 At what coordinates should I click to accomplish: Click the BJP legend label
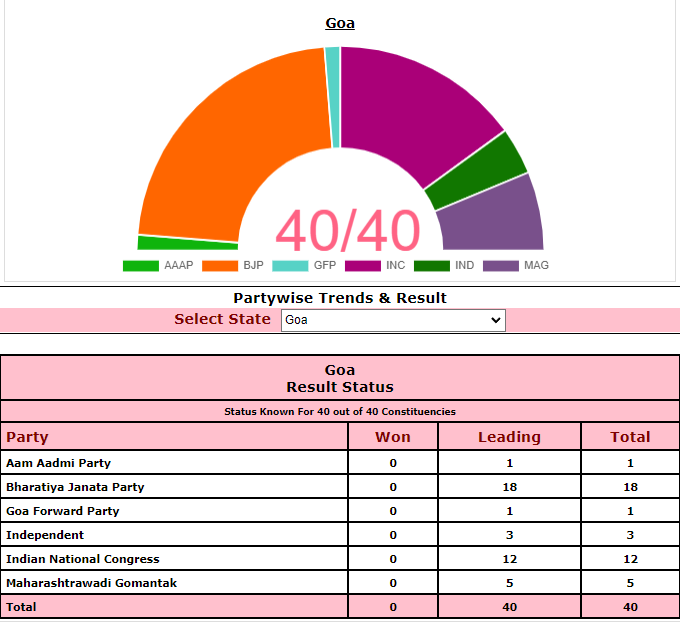[x=253, y=265]
